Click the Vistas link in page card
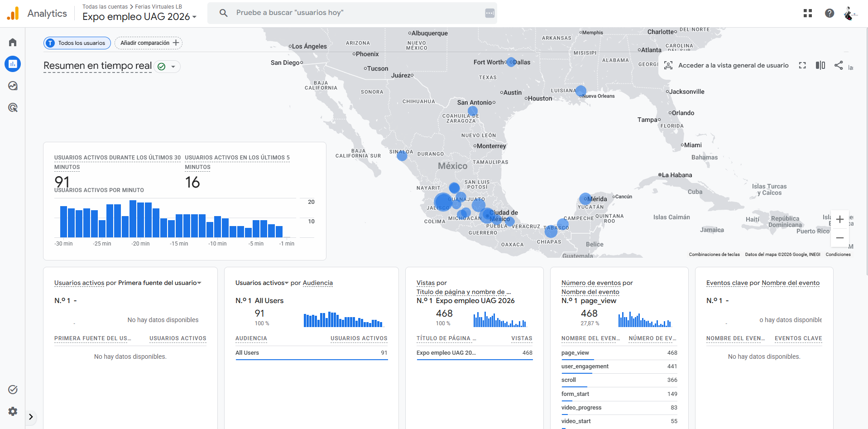Viewport: 868px width, 429px height. [x=426, y=283]
